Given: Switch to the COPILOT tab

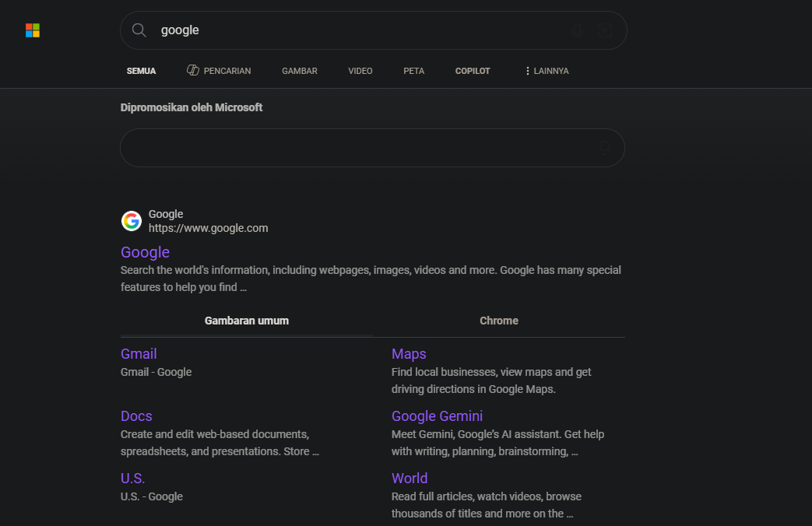Looking at the screenshot, I should (473, 71).
